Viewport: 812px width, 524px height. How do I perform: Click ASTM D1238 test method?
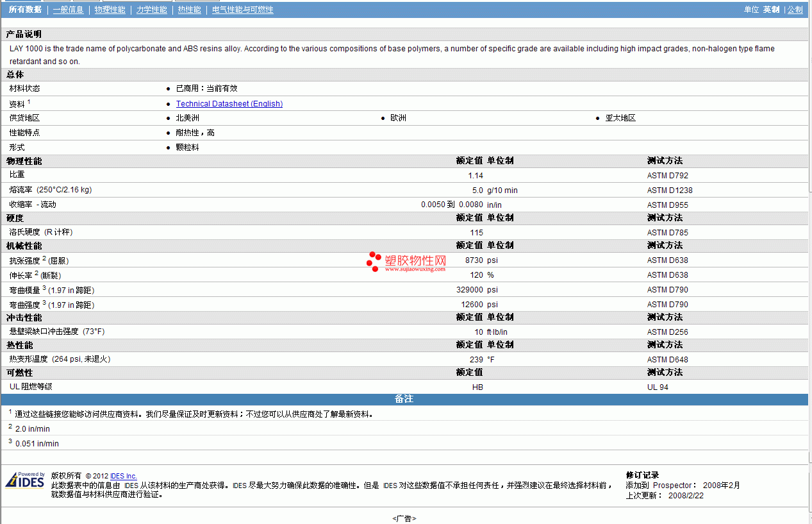coord(670,190)
